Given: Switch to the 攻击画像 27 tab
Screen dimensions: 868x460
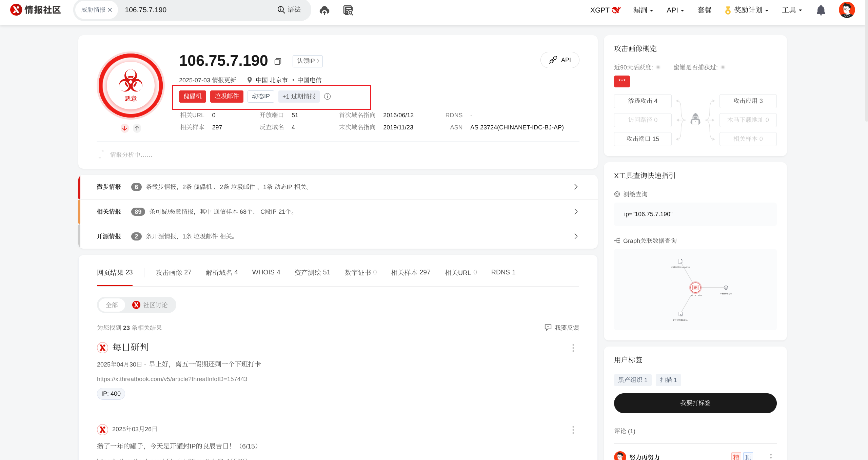Looking at the screenshot, I should [x=173, y=272].
